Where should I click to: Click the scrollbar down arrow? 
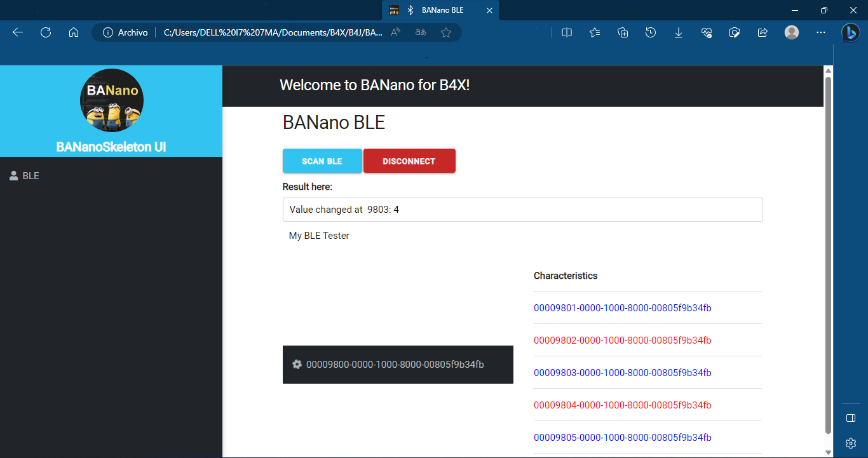pos(828,452)
